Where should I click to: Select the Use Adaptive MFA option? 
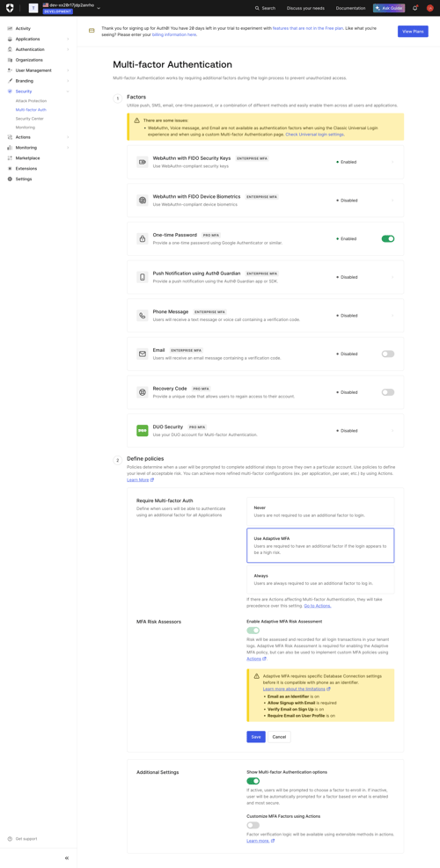[x=320, y=545]
